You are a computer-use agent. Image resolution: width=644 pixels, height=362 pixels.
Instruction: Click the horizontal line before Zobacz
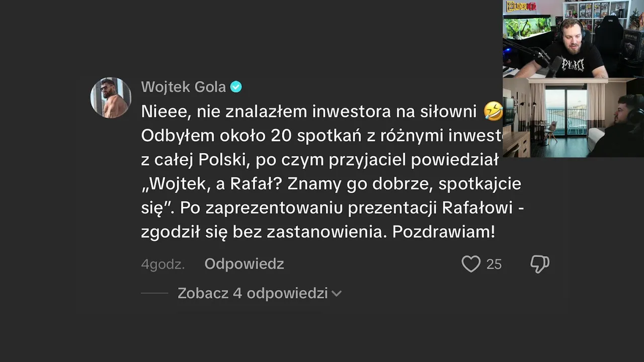154,293
